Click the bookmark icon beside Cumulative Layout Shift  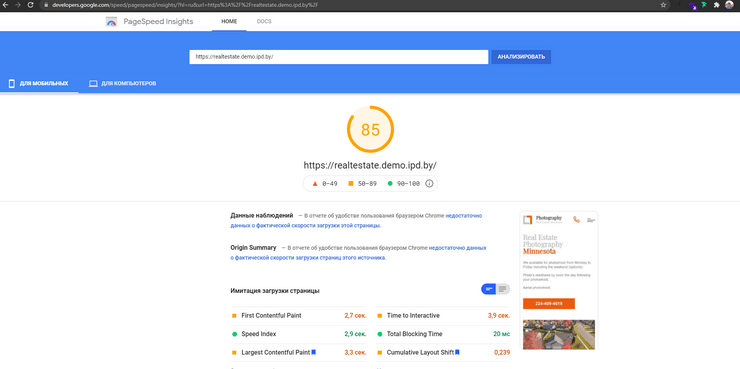(457, 352)
